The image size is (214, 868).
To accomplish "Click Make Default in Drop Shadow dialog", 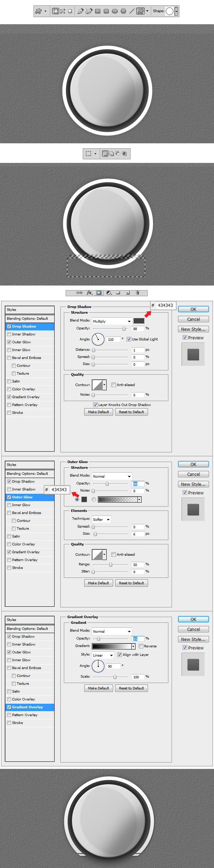I will (x=98, y=412).
